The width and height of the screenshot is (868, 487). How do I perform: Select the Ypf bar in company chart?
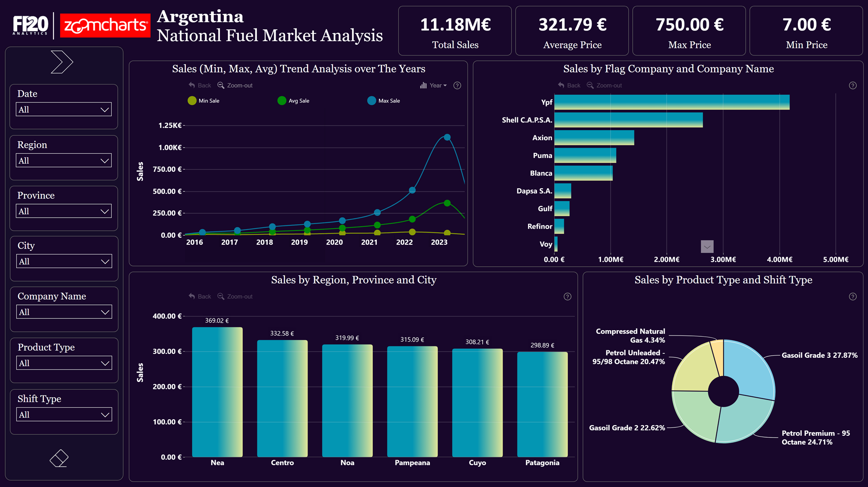click(671, 102)
